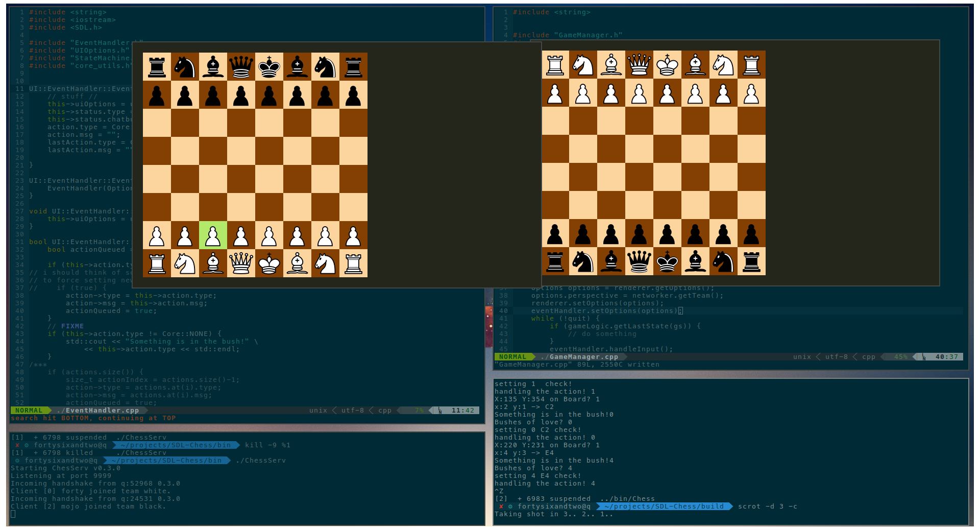Select the white rook in left board's corner
The width and height of the screenshot is (980, 530).
point(157,263)
